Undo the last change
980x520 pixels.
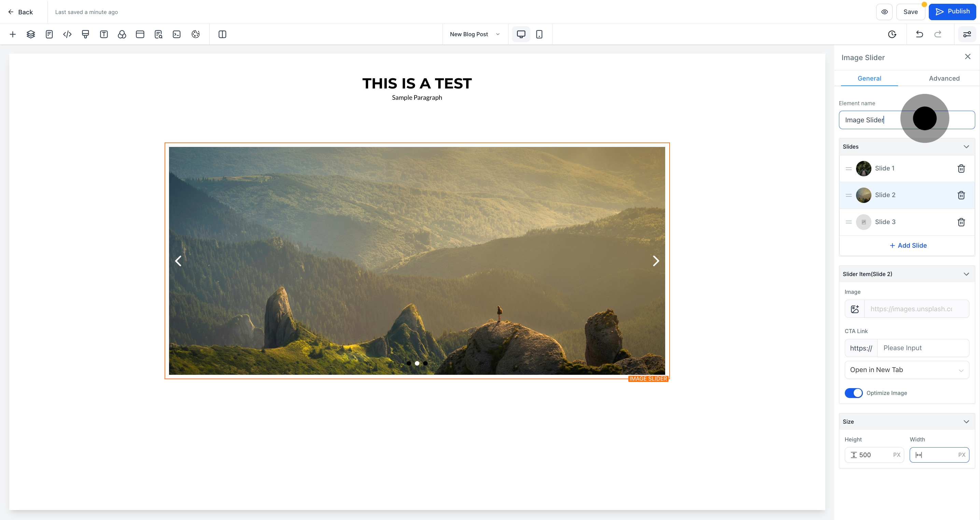920,34
